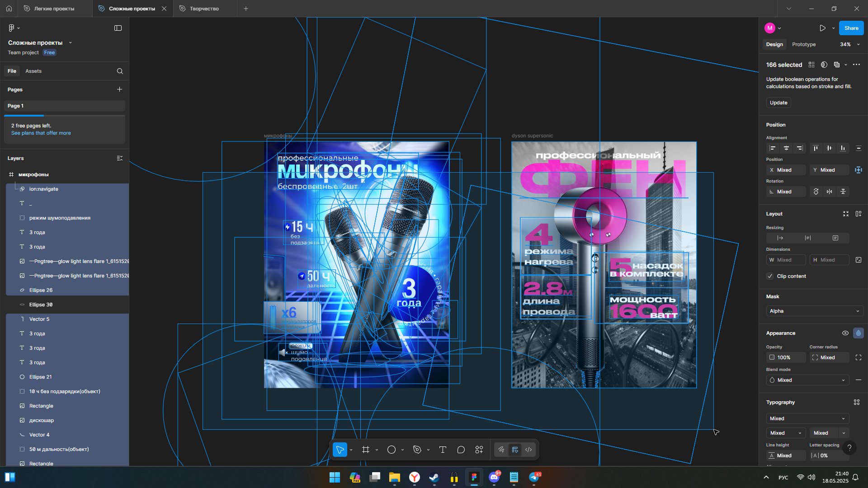The height and width of the screenshot is (488, 868).
Task: Toggle the Clip content checkbox
Action: click(770, 276)
